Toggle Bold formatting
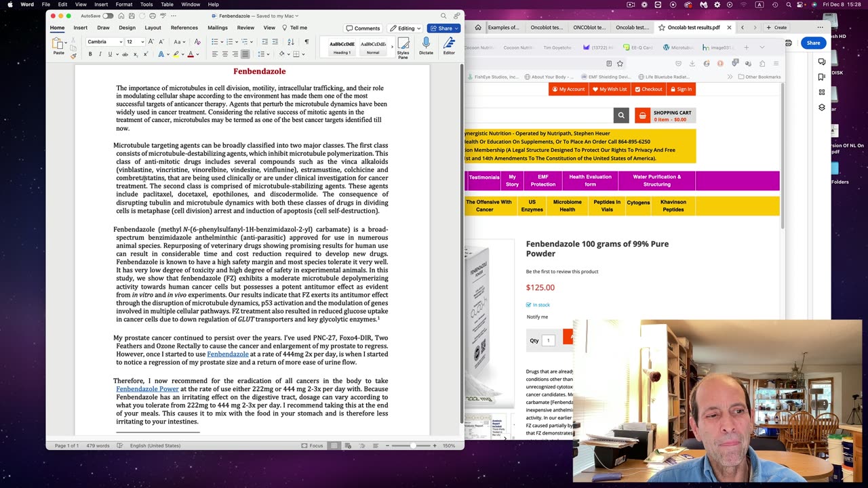868x488 pixels. (x=90, y=54)
